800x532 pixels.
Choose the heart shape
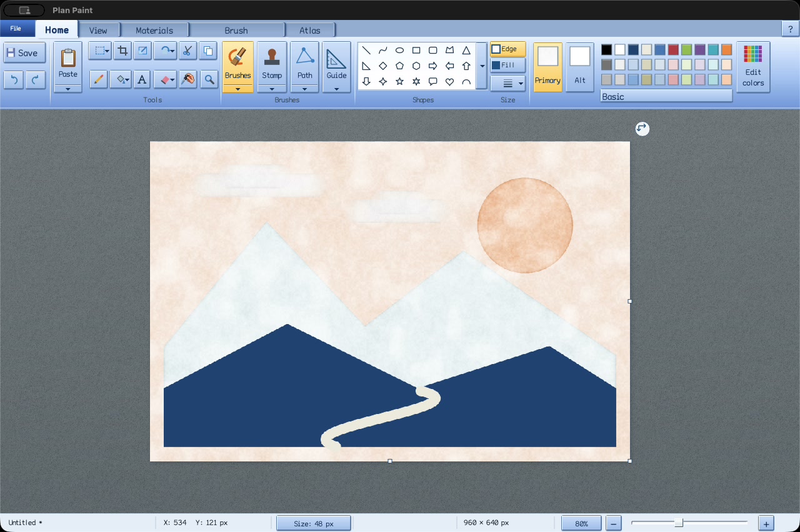pos(449,82)
